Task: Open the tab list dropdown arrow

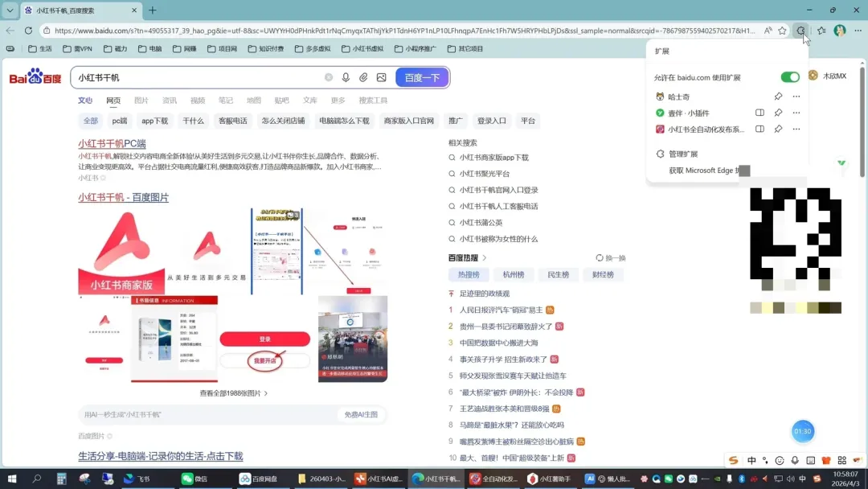Action: (10, 10)
